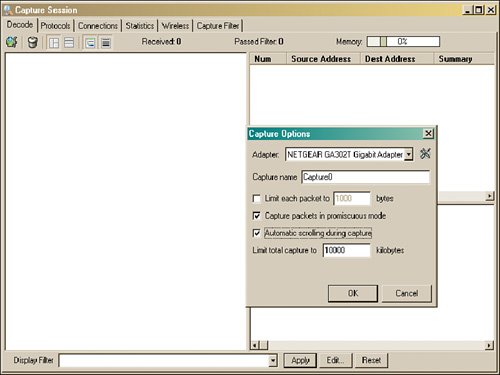500x375 pixels.
Task: Open the Capture Filter tab
Action: pyautogui.click(x=218, y=26)
